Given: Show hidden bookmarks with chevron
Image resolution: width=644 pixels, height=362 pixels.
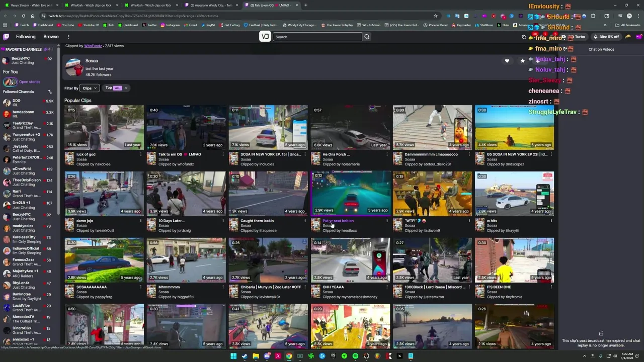Looking at the screenshot, I should point(605,25).
